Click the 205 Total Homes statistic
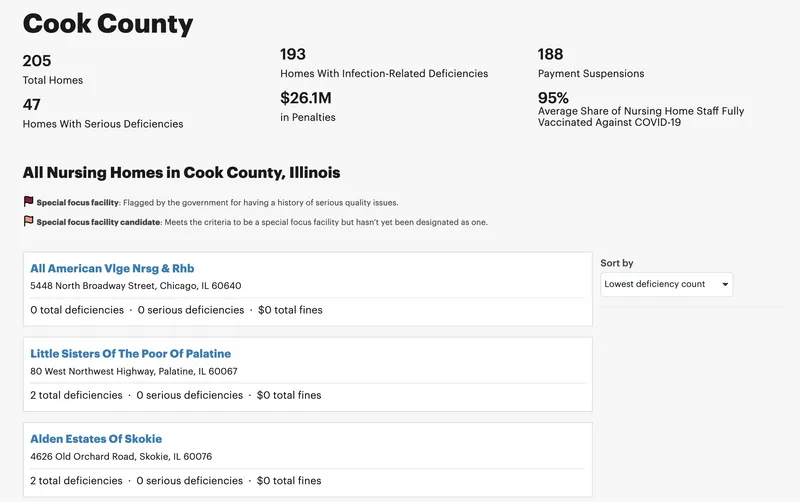Image resolution: width=800 pixels, height=502 pixels. click(53, 69)
